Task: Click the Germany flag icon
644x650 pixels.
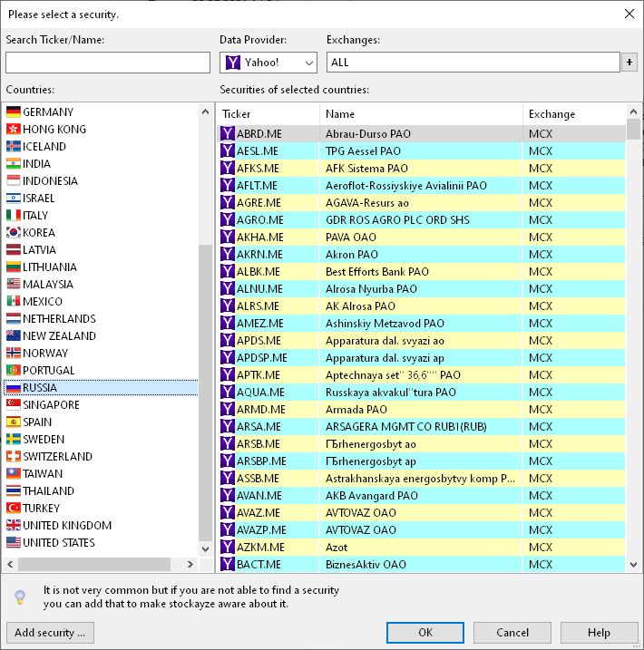Action: point(14,112)
